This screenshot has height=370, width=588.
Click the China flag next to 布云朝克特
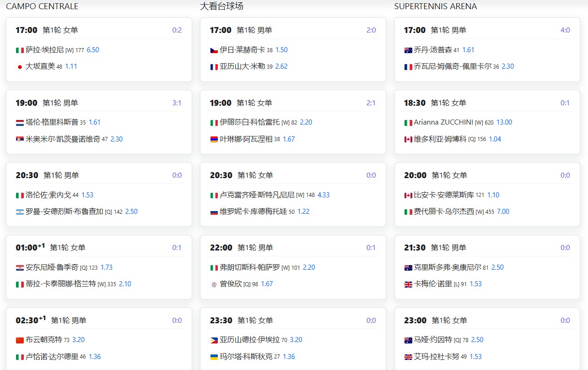pos(20,340)
